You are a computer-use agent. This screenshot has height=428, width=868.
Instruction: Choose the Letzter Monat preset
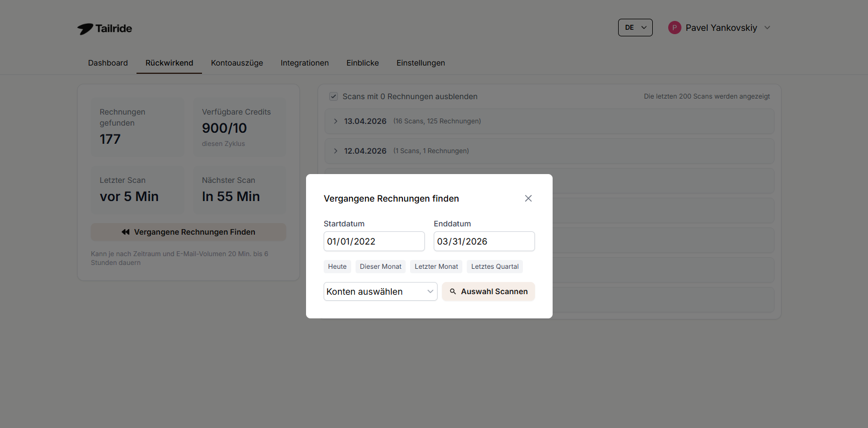436,267
